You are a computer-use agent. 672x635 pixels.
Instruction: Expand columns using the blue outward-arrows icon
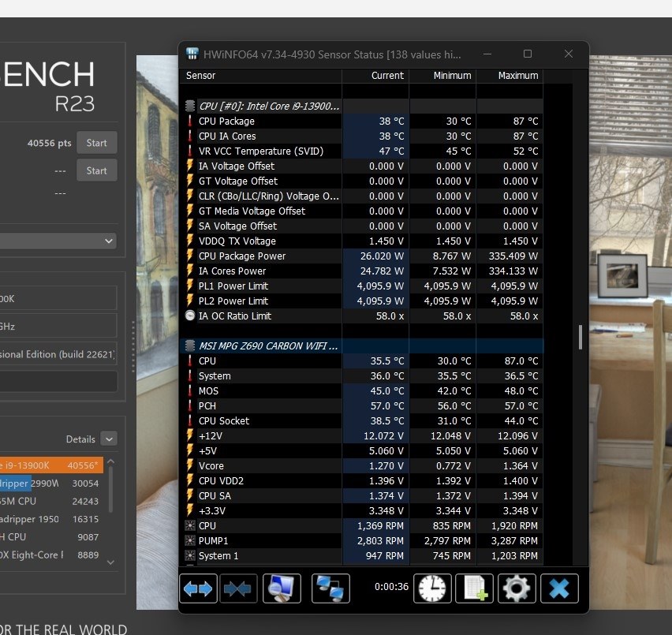coord(198,588)
